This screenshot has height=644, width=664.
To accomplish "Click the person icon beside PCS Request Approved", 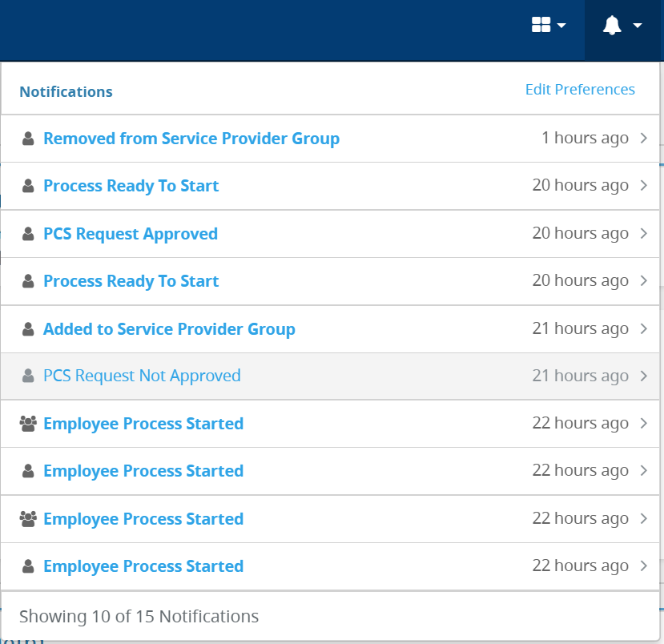I will click(x=28, y=234).
